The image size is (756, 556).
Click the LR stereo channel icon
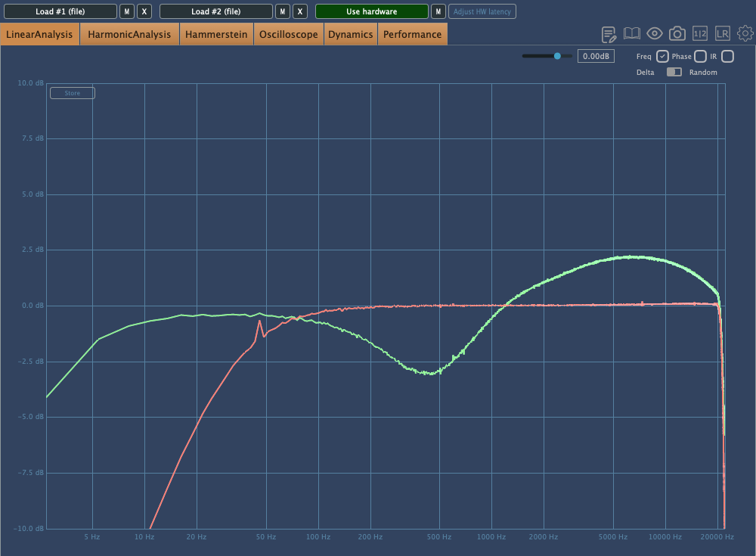[x=723, y=34]
